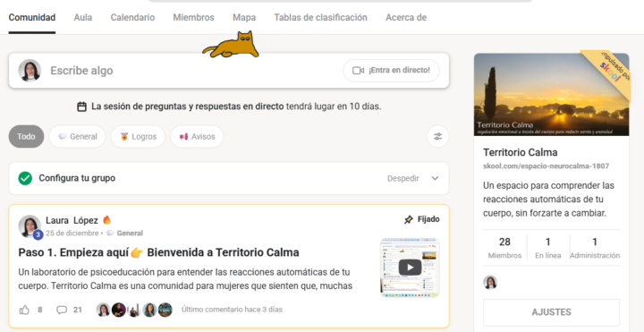This screenshot has width=644, height=332.
Task: Click the 1 En línea counter
Action: 548,248
